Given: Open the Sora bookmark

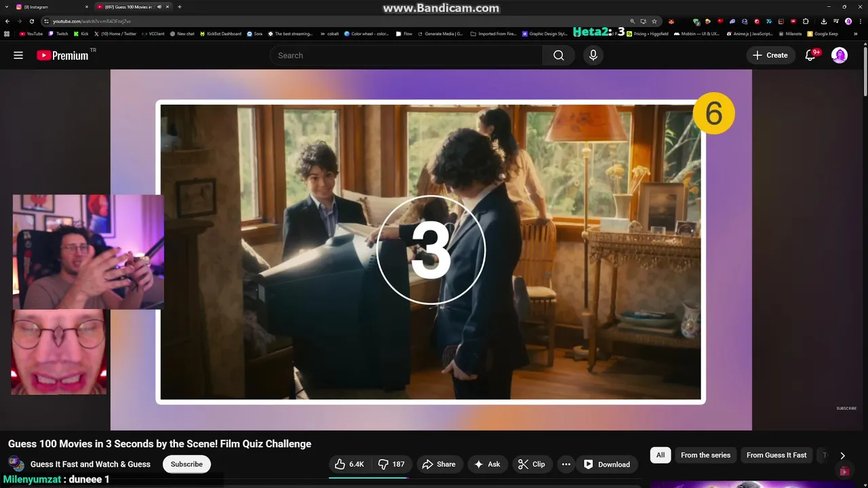Looking at the screenshot, I should tap(255, 33).
